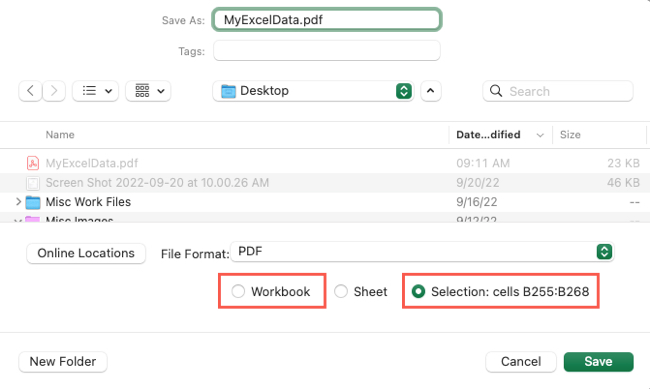
Task: Select the Screen Shot 2022-09-20 file
Action: (325, 182)
